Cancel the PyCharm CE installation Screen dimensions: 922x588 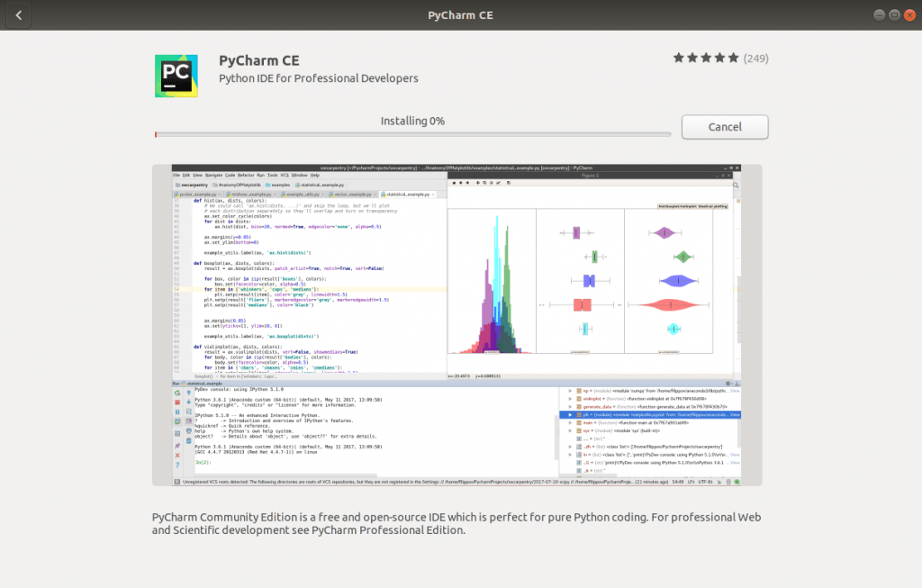[725, 126]
